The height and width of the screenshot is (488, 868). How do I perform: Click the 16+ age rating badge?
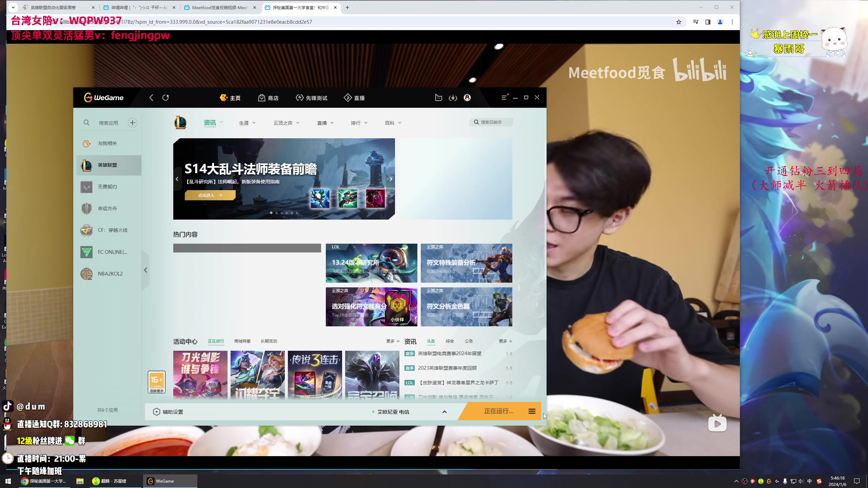point(156,382)
